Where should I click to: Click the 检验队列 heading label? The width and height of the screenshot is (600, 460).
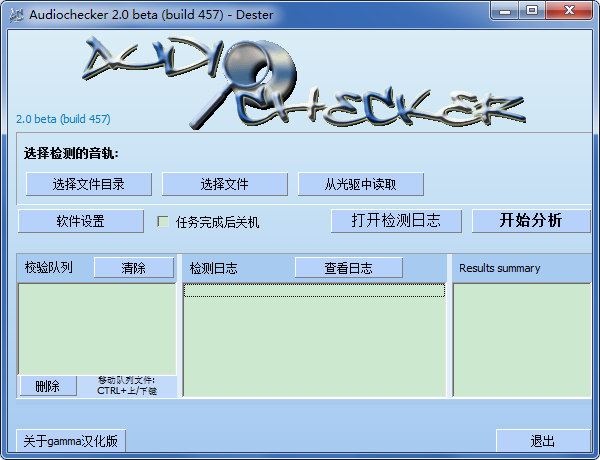tap(49, 267)
